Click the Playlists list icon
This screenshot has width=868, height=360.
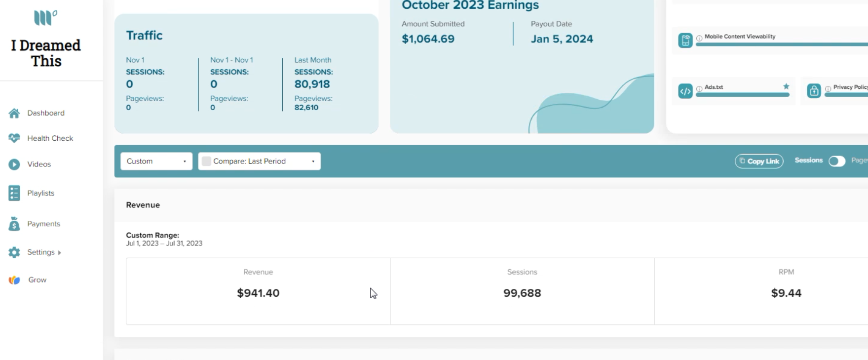[x=14, y=193]
